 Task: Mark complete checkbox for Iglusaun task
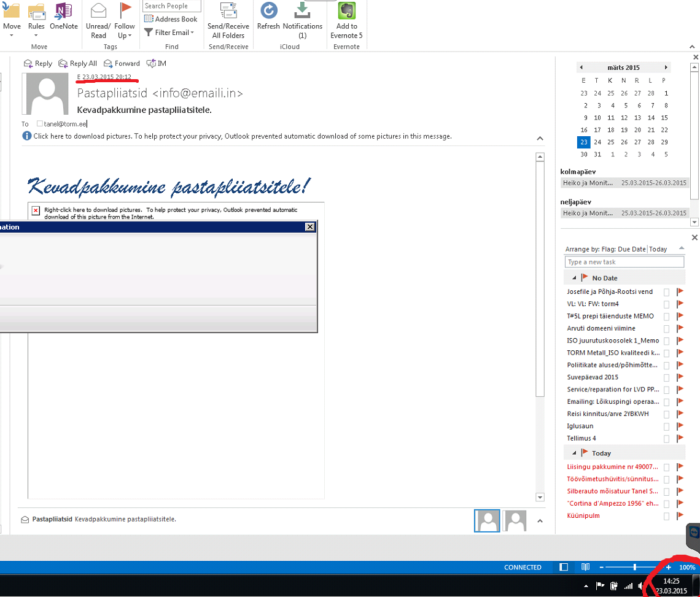pyautogui.click(x=666, y=426)
